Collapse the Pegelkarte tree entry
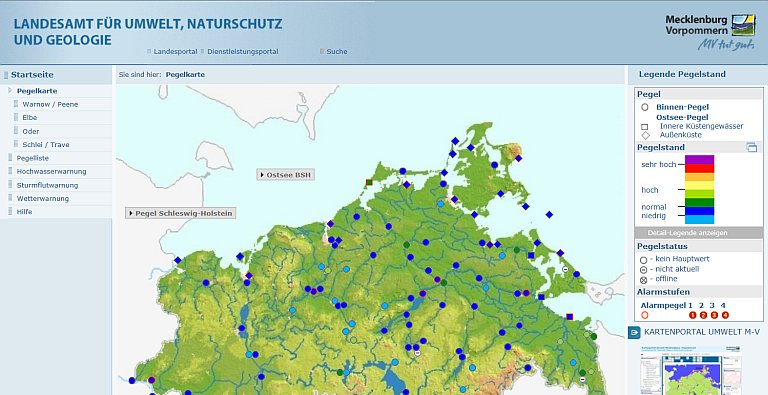 coord(11,91)
